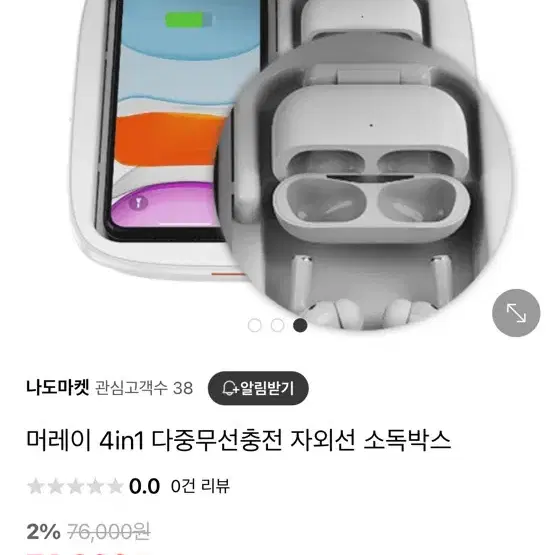Tap the 알림받기 notification button
Image resolution: width=555 pixels, height=555 pixels.
(x=258, y=388)
